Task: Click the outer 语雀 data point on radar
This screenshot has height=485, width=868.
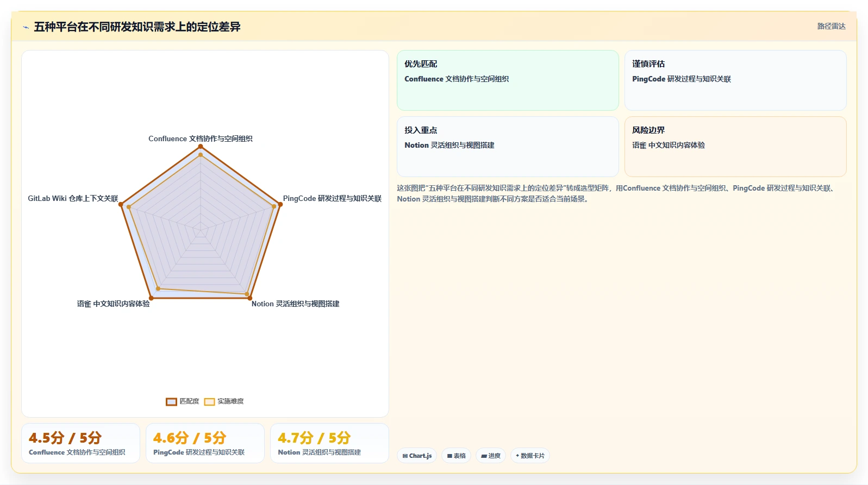Action: click(151, 298)
